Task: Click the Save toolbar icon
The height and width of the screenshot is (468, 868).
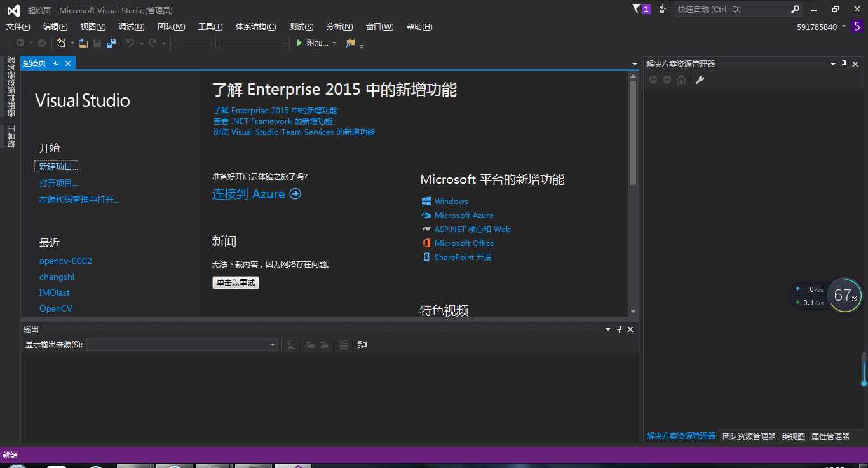Action: coord(97,43)
